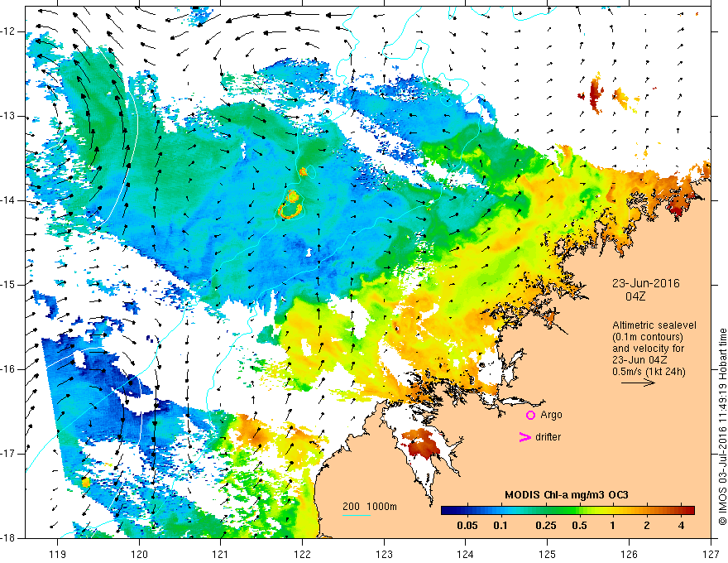Click the dark red chlorophyll patch near 125.7E, 12.7S
728x563 pixels.
pos(595,94)
